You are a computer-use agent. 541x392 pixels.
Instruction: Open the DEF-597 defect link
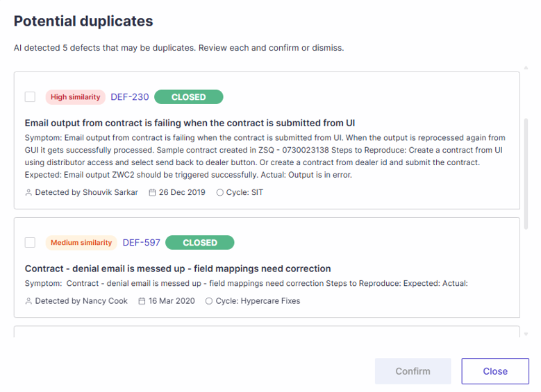[x=142, y=242]
